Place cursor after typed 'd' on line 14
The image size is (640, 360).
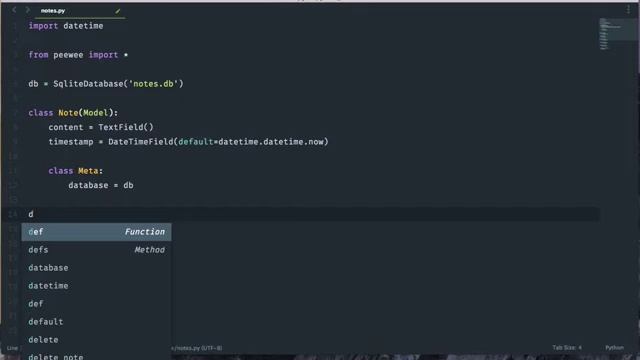coord(34,214)
